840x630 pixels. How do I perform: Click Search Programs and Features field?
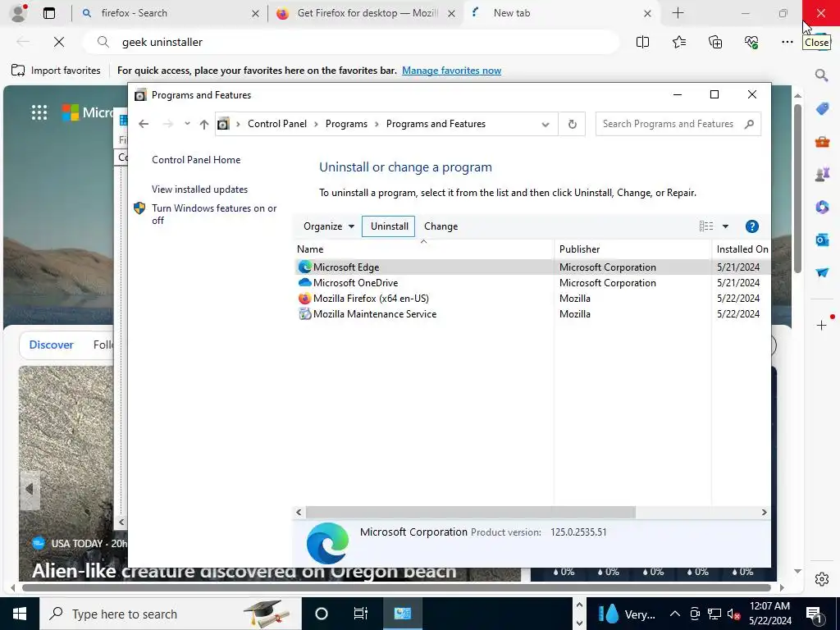pyautogui.click(x=678, y=125)
